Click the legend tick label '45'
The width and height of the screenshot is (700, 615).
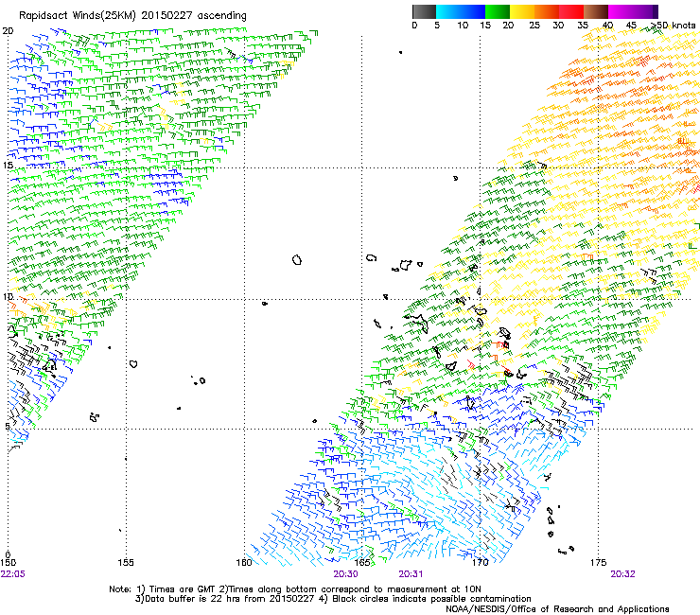pyautogui.click(x=631, y=25)
